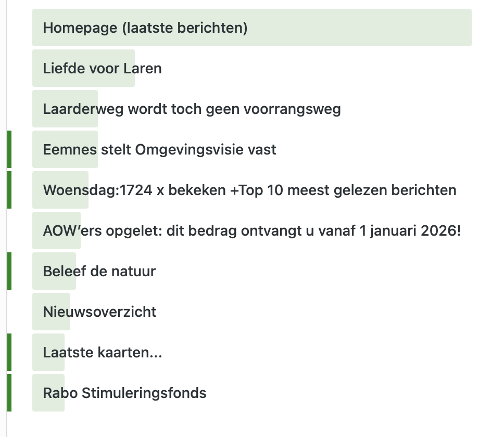Click green marker beside Eemnes stelt Omgevingsvisie
The image size is (504, 437).
point(9,150)
